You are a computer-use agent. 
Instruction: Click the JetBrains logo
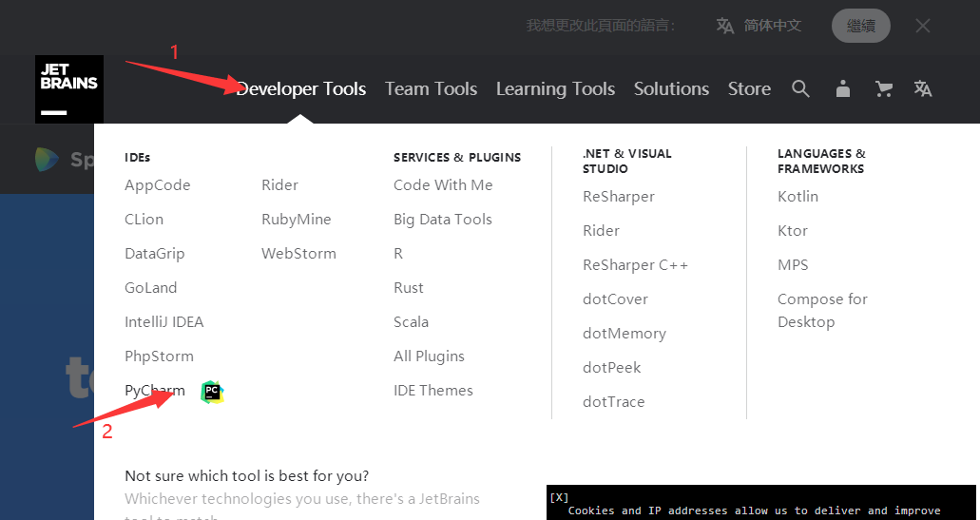coord(69,88)
